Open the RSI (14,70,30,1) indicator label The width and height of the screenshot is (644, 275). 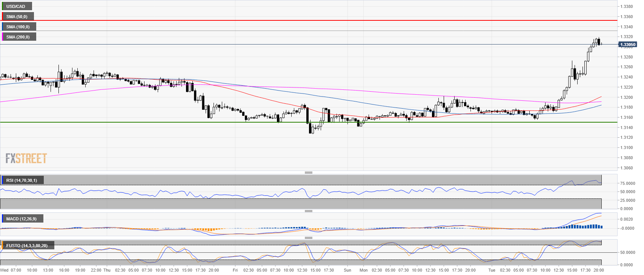pos(22,180)
